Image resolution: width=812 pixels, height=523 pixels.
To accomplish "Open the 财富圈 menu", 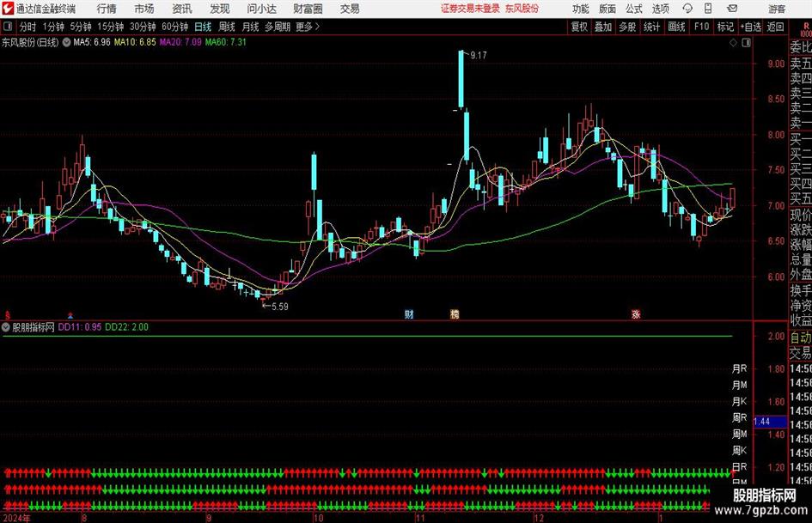I will [x=308, y=9].
